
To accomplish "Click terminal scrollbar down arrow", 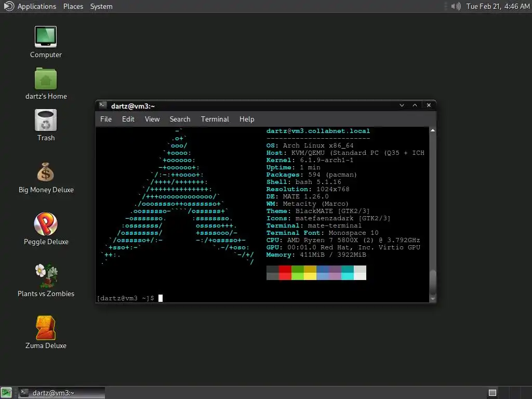I will click(433, 299).
